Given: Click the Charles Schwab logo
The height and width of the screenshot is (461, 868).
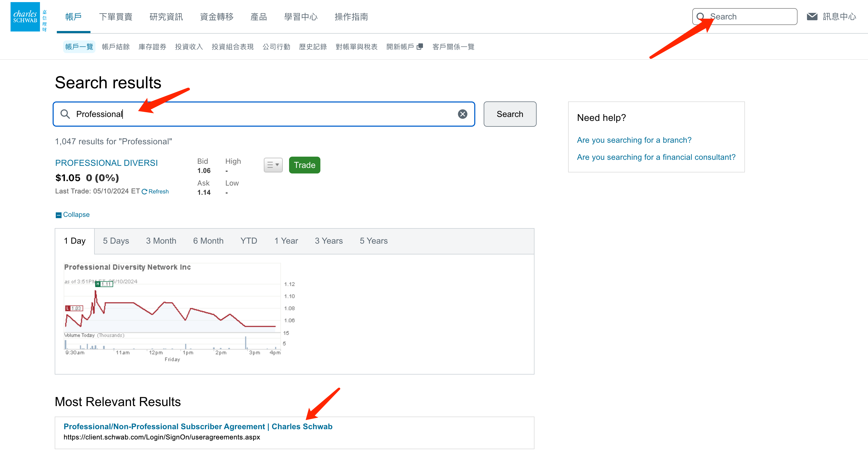Looking at the screenshot, I should click(29, 17).
